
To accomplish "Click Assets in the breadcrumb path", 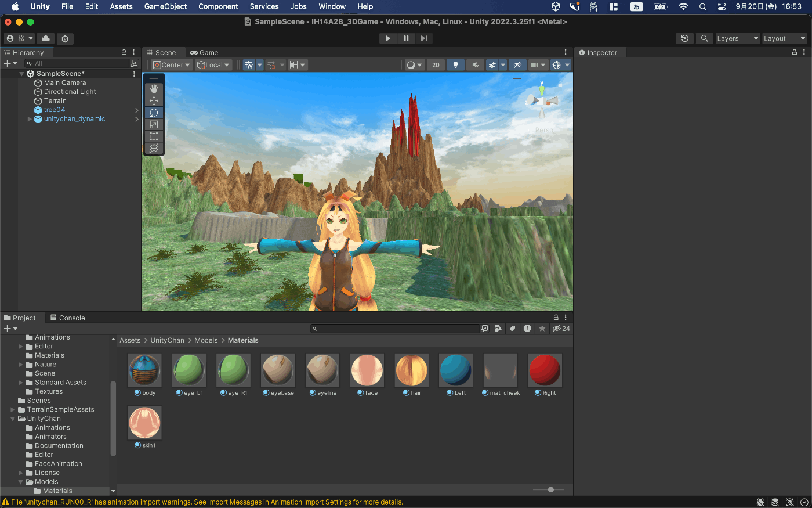I will click(x=130, y=340).
